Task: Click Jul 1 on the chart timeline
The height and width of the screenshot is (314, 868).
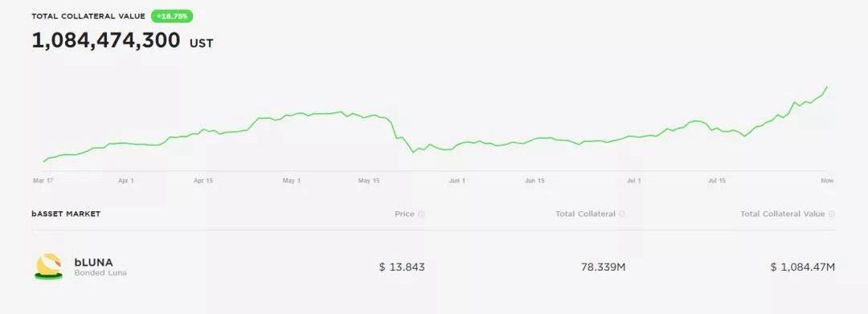Action: click(634, 181)
